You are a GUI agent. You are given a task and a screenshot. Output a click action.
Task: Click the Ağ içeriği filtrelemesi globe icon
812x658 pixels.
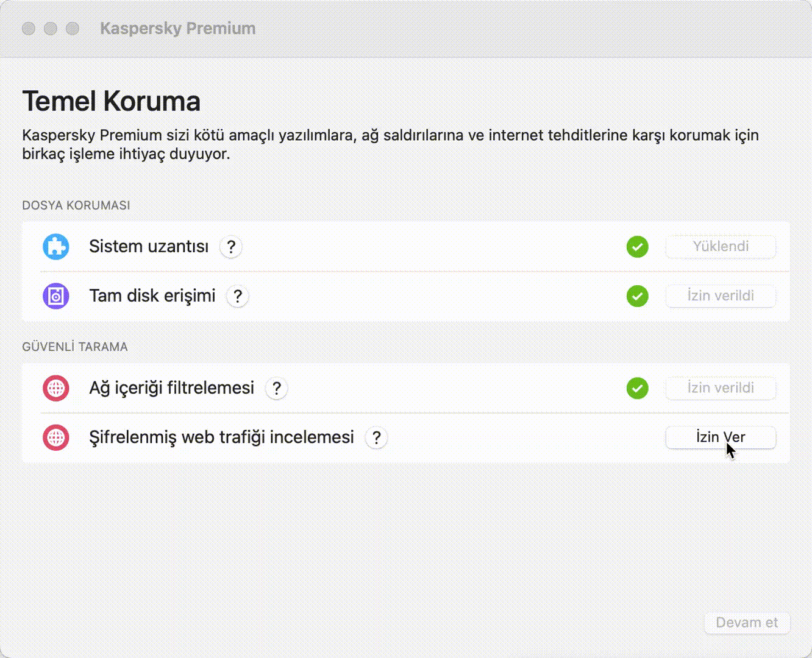point(55,388)
